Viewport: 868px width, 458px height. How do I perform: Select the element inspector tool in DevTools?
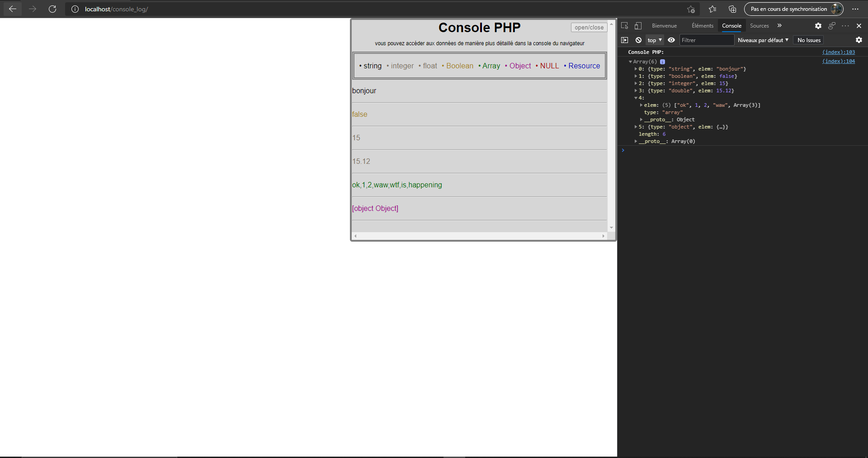(x=624, y=26)
